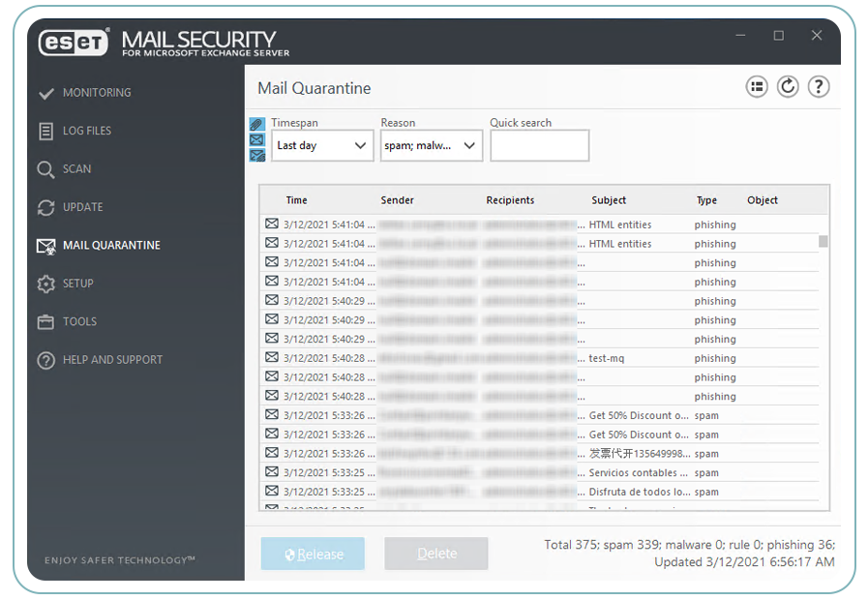This screenshot has width=868, height=600.
Task: Close the ESET Mail Security window
Action: pyautogui.click(x=817, y=36)
